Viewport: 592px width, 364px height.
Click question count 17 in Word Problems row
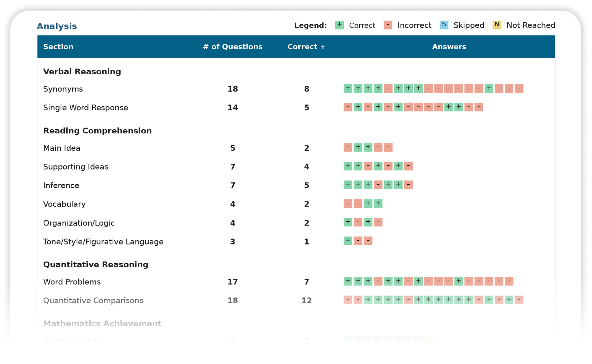click(233, 282)
